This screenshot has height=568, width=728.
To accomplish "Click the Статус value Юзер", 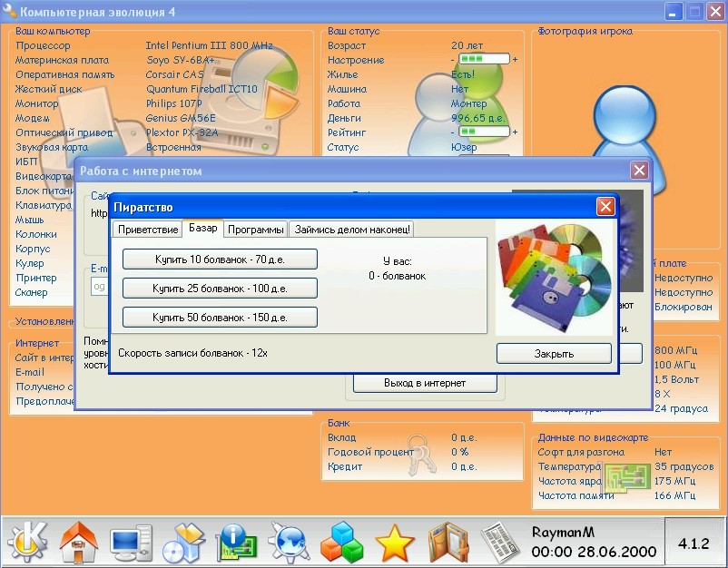I will (464, 147).
